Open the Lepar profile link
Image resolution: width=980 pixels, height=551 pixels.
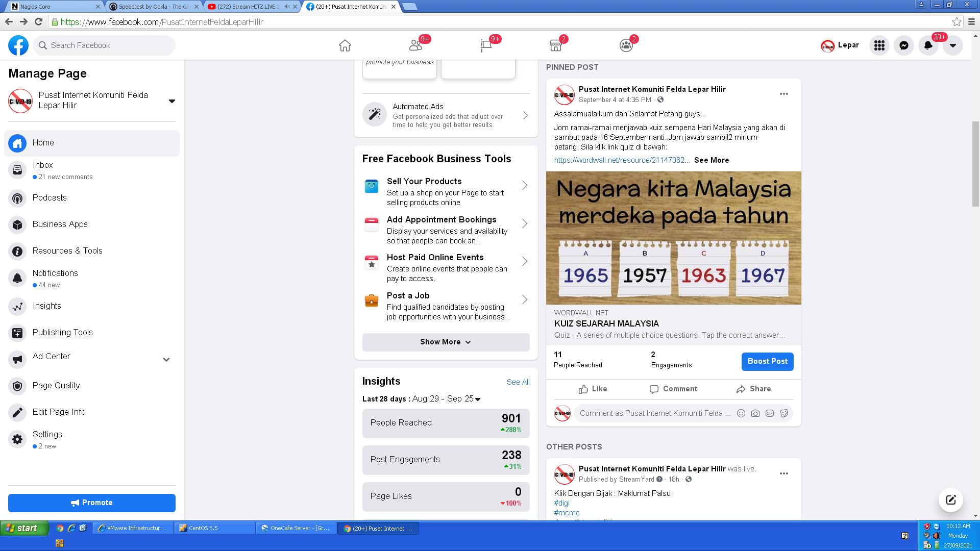click(840, 45)
